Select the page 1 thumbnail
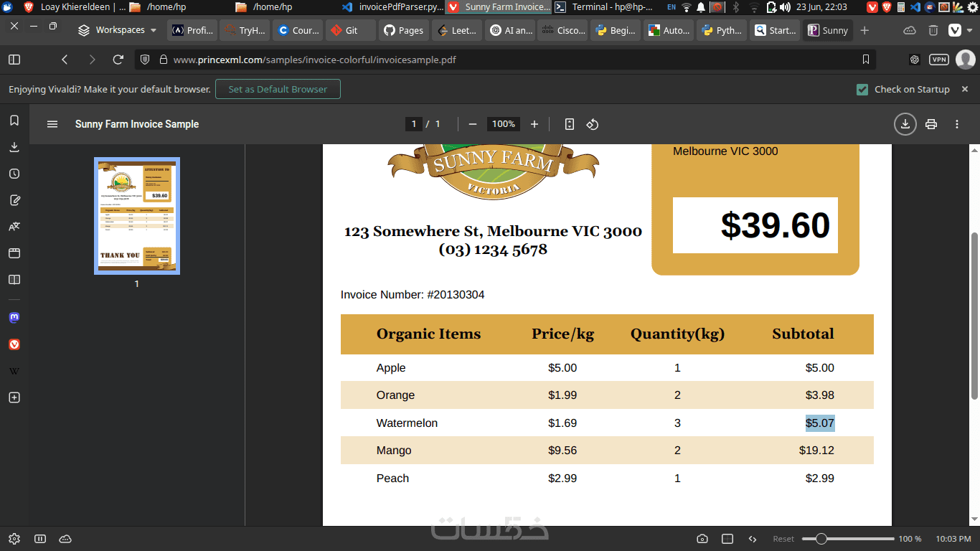The height and width of the screenshot is (551, 980). (137, 216)
